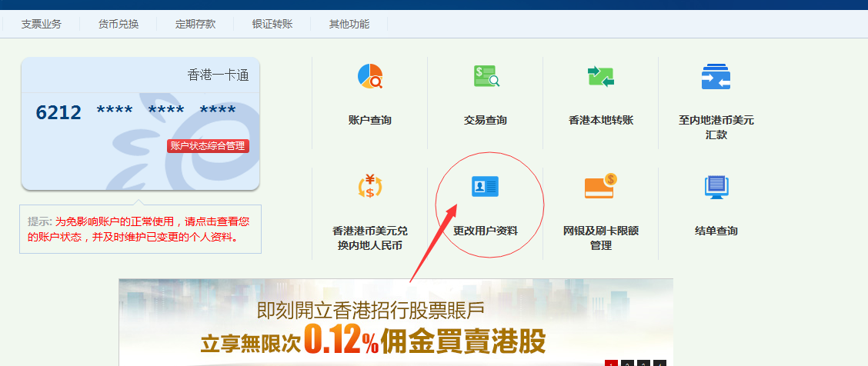The height and width of the screenshot is (366, 868).
Task: Select banner slide 1 indicator
Action: 611,363
